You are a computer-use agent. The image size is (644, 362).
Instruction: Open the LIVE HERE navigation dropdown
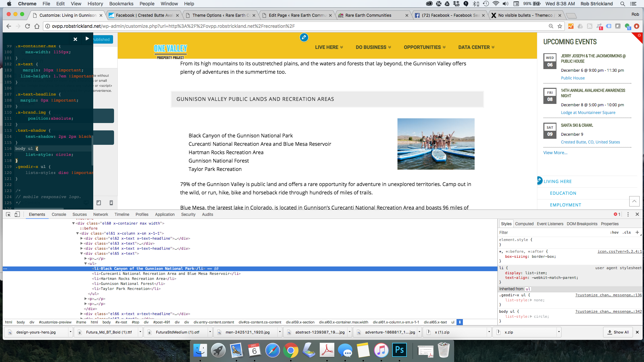click(329, 47)
